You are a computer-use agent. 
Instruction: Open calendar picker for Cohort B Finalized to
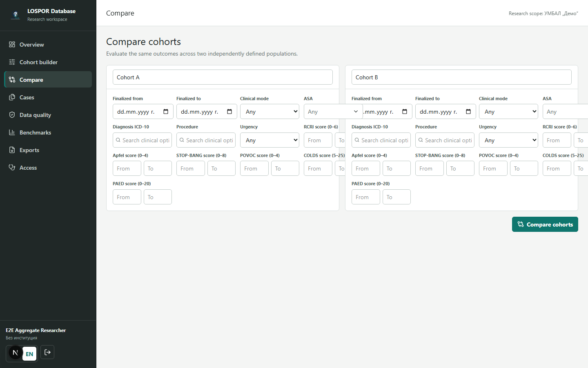(468, 112)
